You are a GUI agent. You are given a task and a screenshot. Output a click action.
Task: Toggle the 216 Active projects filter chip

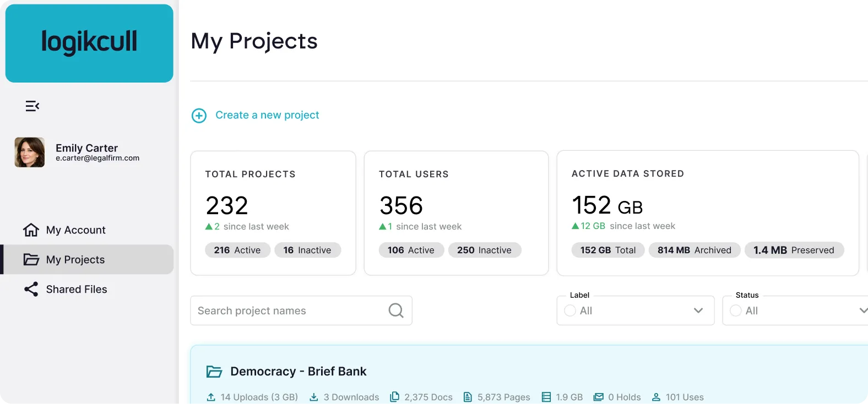237,250
